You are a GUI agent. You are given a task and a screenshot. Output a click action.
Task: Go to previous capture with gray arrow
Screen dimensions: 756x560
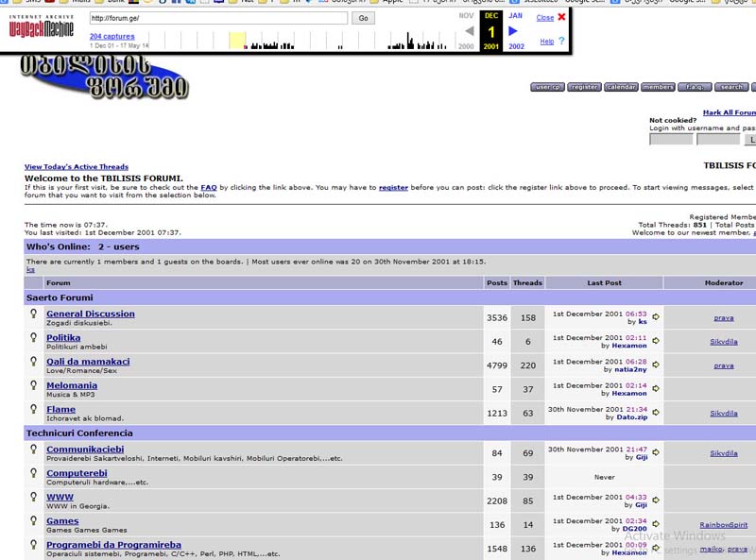click(x=469, y=31)
